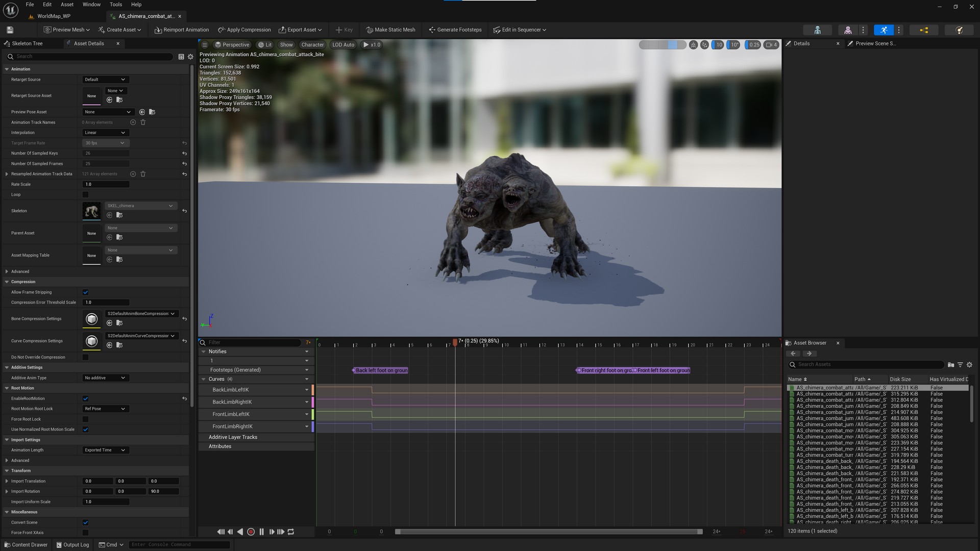This screenshot has height=551, width=980.
Task: Open Animation Length dropdown
Action: [x=105, y=450]
